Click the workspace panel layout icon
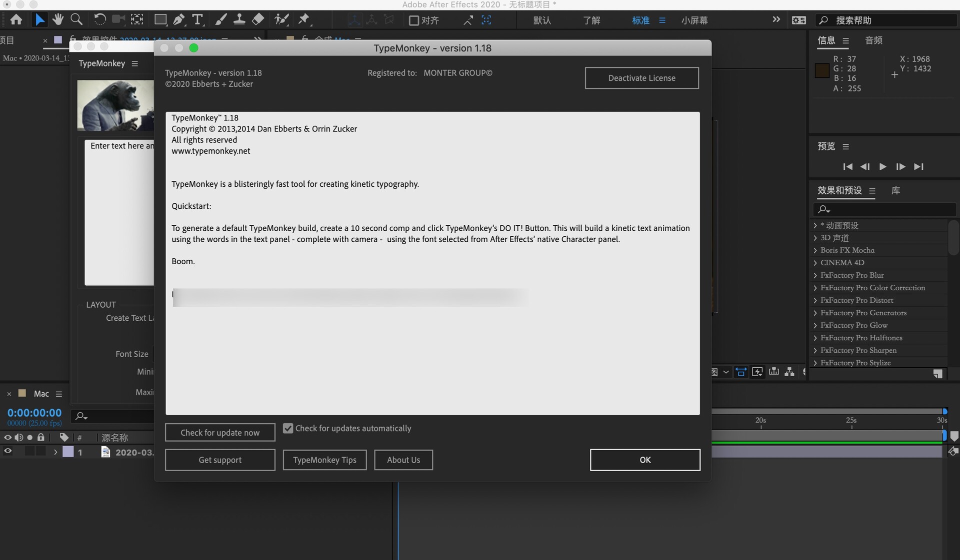This screenshot has width=960, height=560. [x=799, y=20]
